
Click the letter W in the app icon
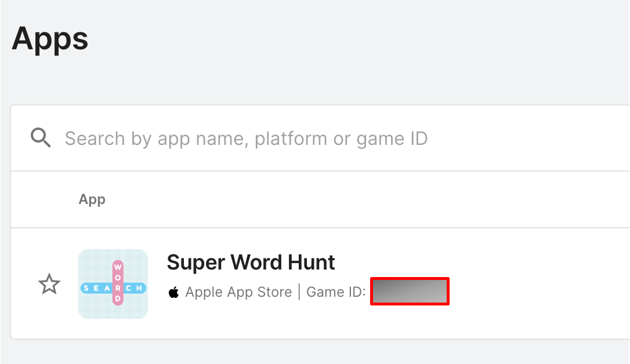118,267
